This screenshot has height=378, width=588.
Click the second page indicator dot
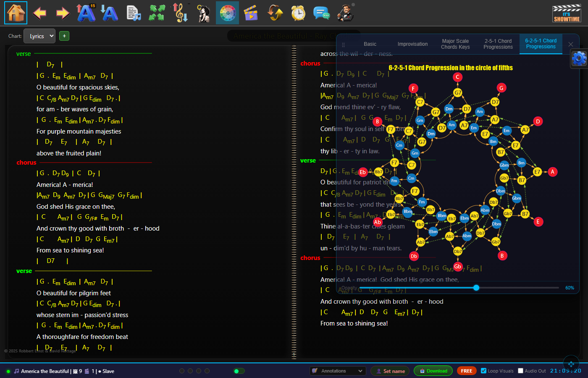[x=190, y=371]
